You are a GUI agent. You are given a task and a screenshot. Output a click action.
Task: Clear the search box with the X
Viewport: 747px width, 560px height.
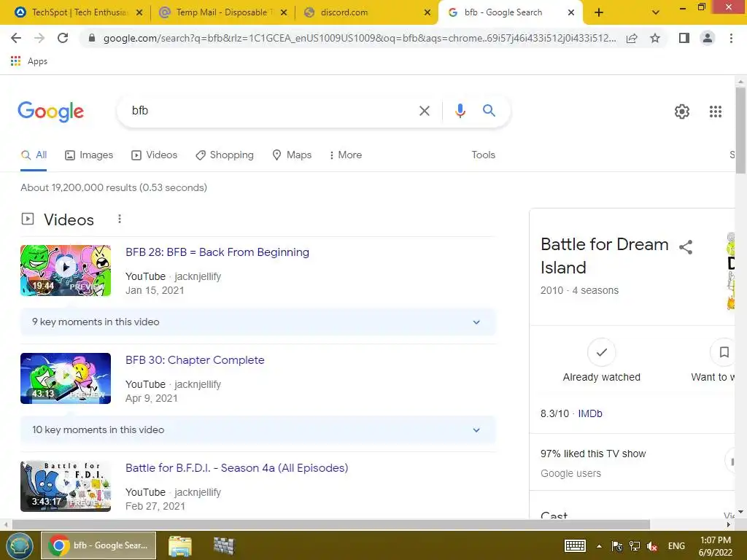click(424, 111)
